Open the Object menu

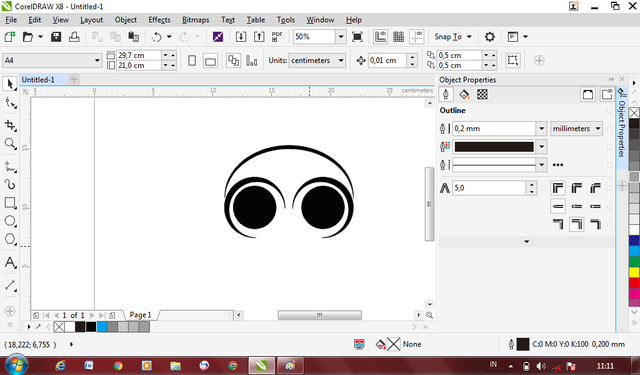tap(125, 20)
